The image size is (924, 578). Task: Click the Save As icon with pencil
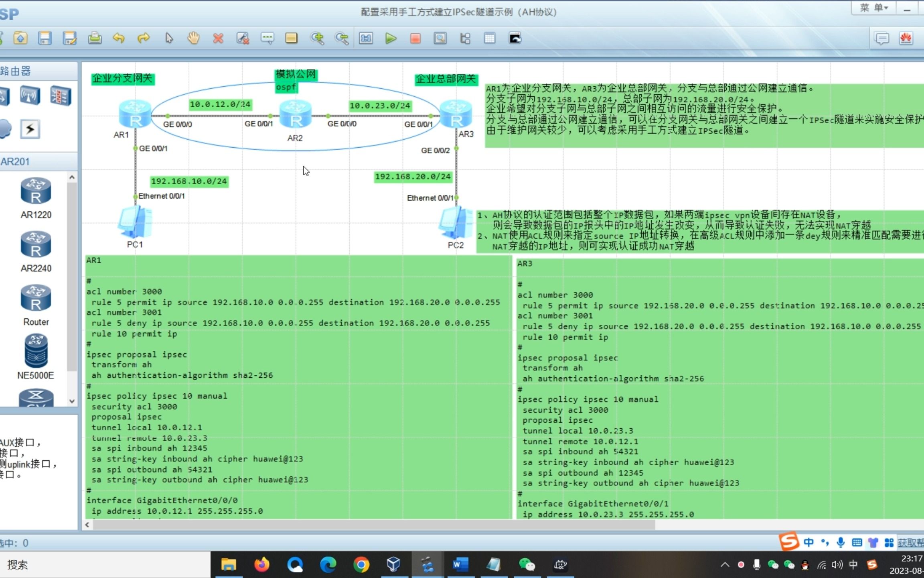[x=70, y=39]
